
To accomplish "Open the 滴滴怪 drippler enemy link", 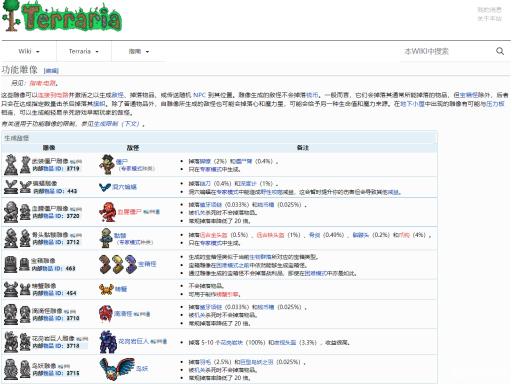I will [x=123, y=314].
